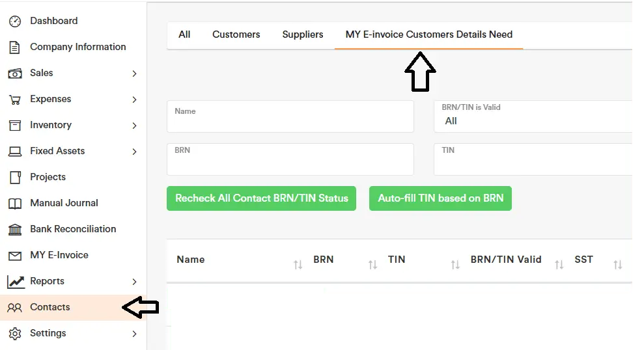644x350 pixels.
Task: Expand the Reports submenu chevron
Action: click(134, 282)
